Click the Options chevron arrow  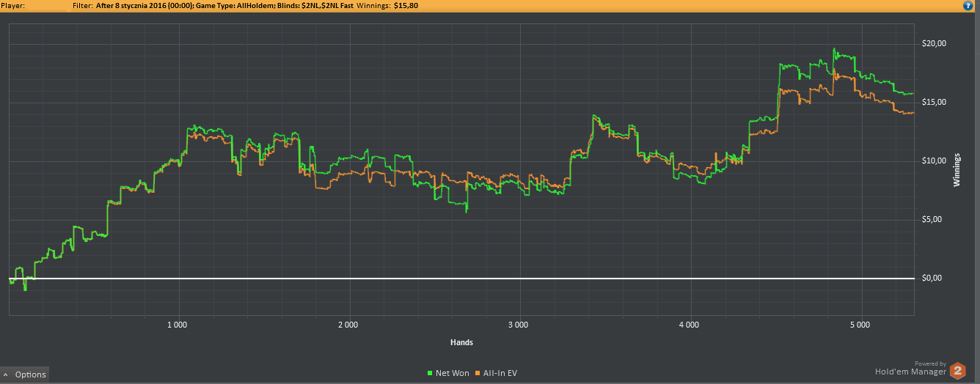pos(7,374)
